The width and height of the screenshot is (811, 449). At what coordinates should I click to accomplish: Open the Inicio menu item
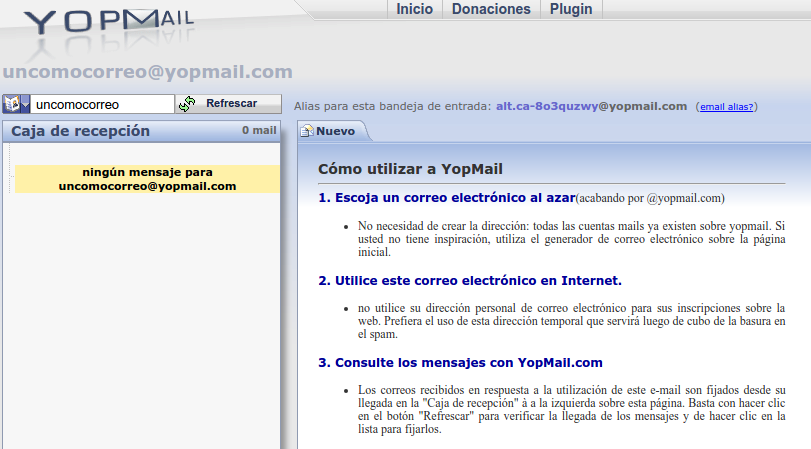pyautogui.click(x=414, y=9)
